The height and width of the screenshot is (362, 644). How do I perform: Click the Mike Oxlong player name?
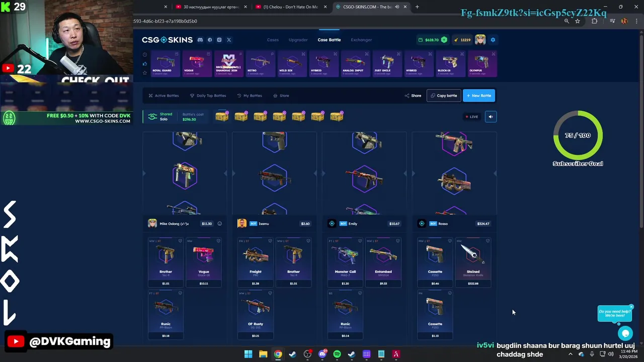[x=174, y=224]
